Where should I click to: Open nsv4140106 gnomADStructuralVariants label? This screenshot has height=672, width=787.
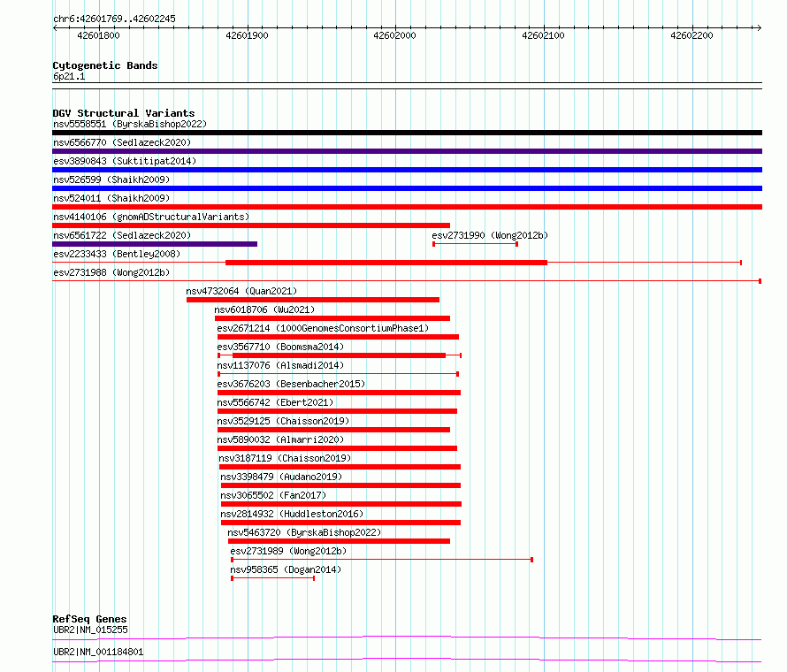(x=151, y=217)
